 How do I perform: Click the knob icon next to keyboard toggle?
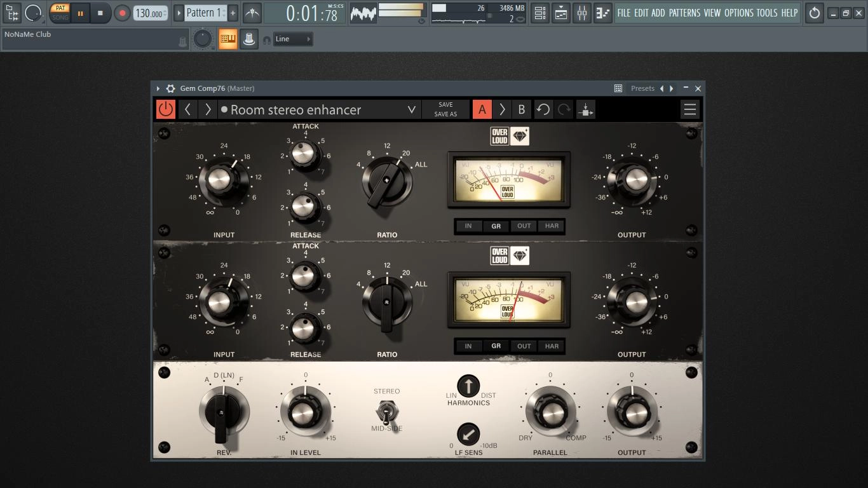249,39
